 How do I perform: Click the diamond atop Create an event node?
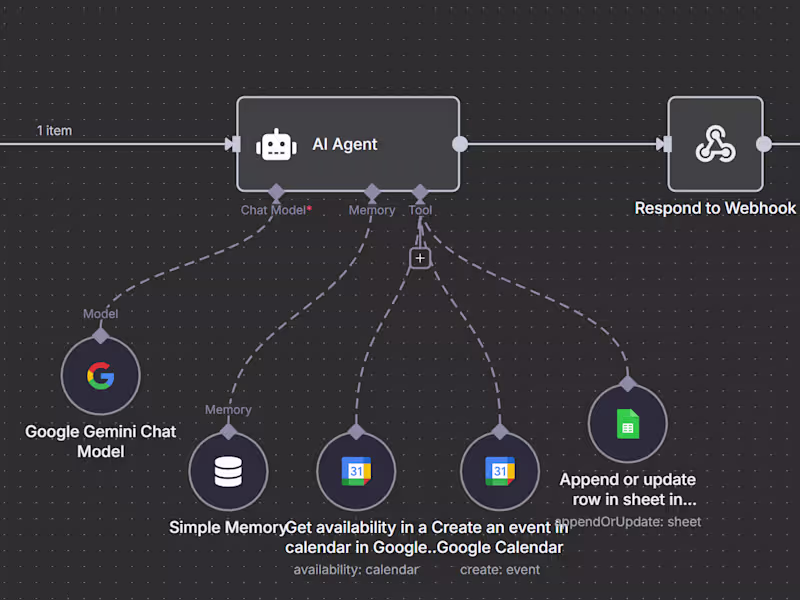500,432
